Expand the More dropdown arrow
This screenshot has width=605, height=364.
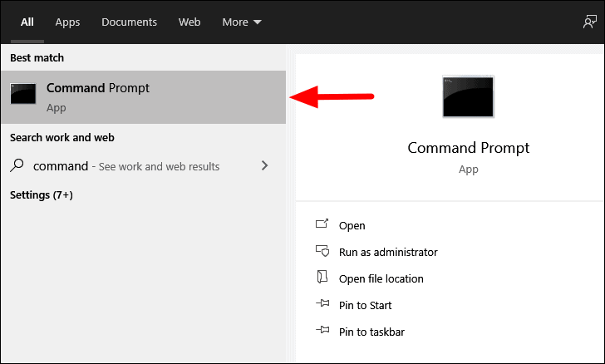click(x=258, y=22)
